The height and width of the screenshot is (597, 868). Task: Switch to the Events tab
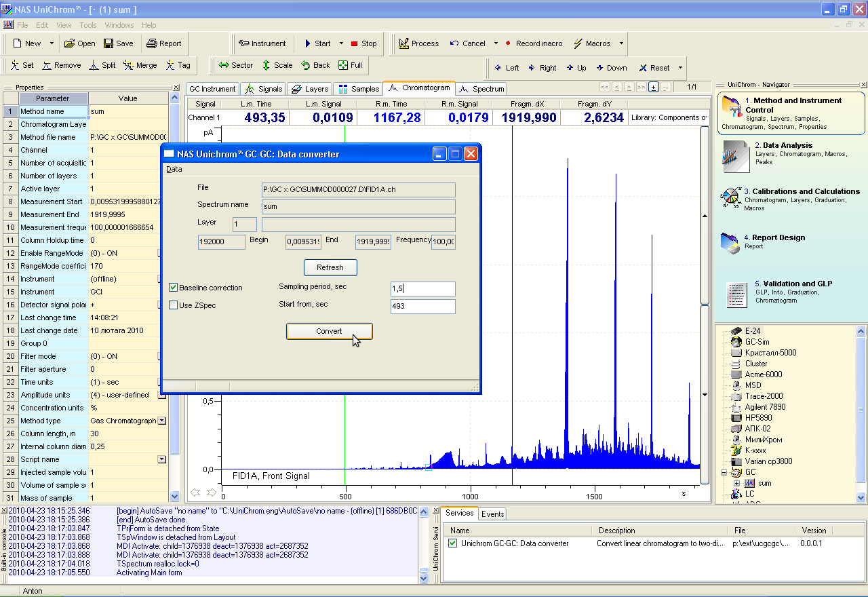tap(492, 514)
